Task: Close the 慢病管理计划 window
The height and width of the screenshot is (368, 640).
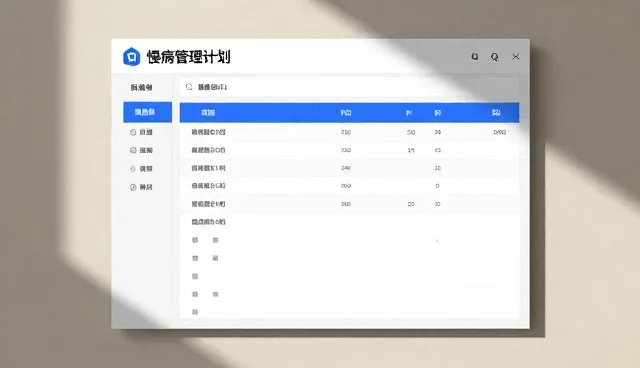Action: (x=516, y=57)
